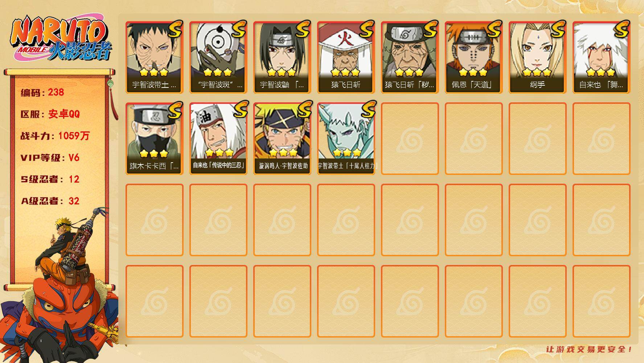Open the 佩恩「天道」ninja card
This screenshot has height=363, width=644.
pos(473,57)
